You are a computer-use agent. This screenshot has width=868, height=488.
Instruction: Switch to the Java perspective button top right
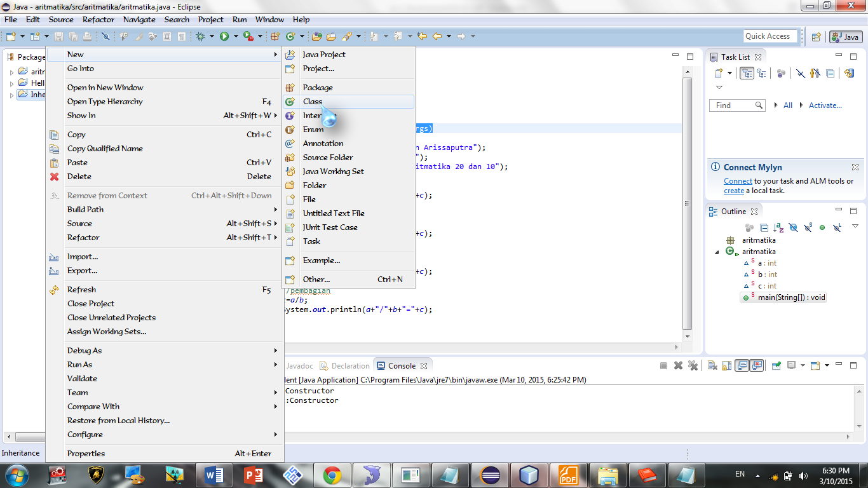point(846,36)
